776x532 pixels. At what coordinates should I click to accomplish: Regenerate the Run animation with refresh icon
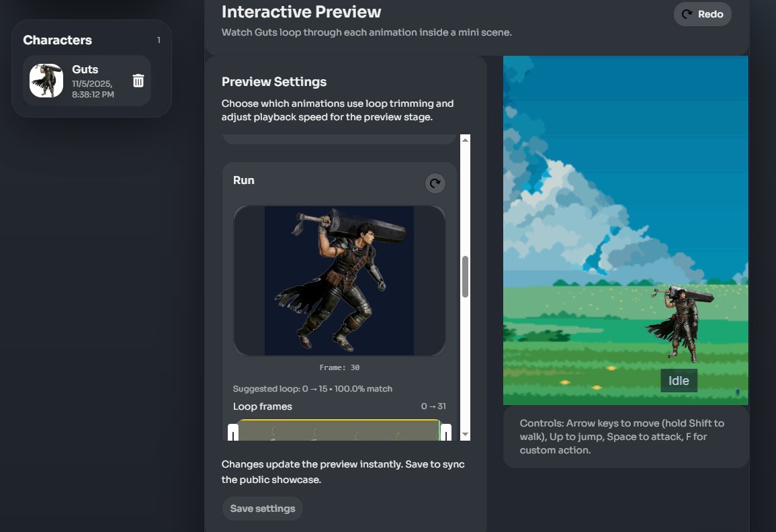pyautogui.click(x=435, y=183)
